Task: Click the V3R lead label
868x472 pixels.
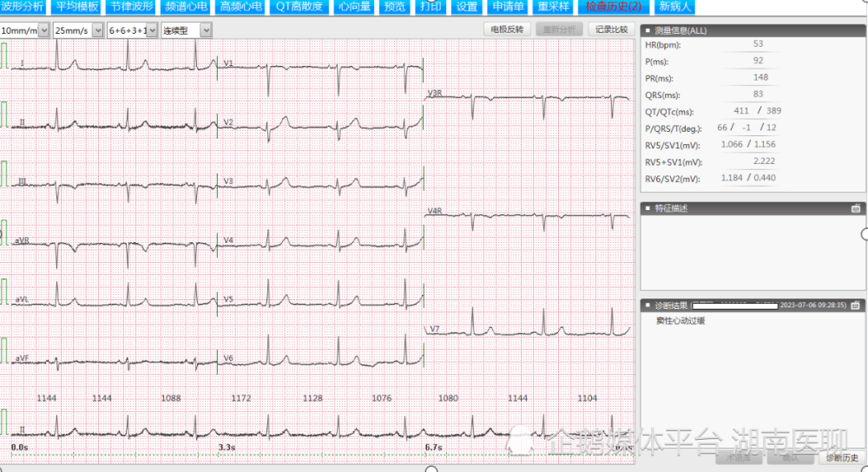Action: pos(435,93)
